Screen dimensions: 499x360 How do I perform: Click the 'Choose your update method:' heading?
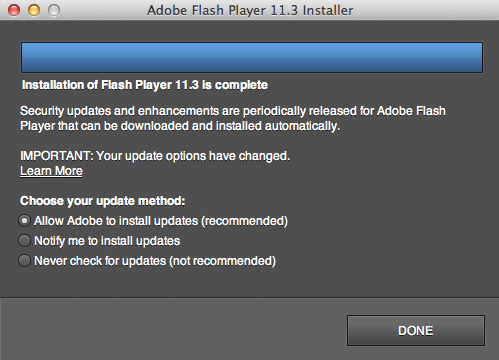coord(102,201)
